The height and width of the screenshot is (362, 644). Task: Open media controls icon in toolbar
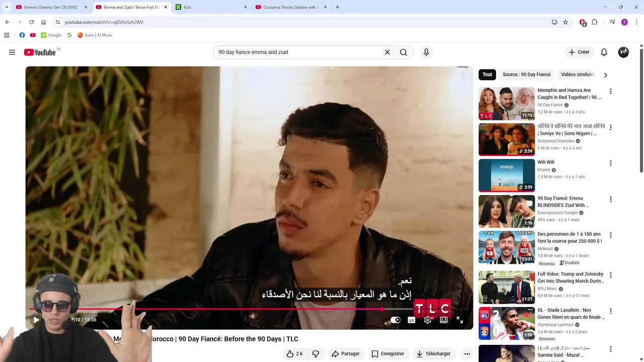tap(612, 22)
